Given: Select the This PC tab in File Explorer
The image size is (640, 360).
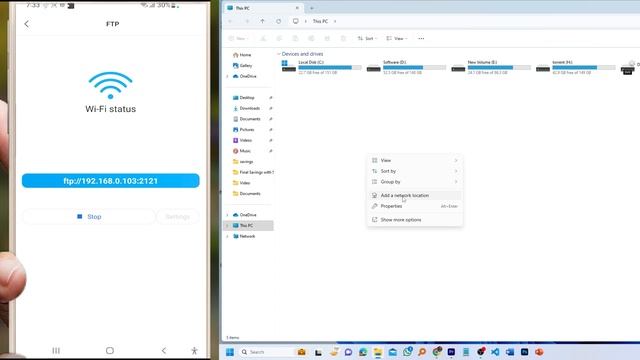Looking at the screenshot, I should 264,8.
